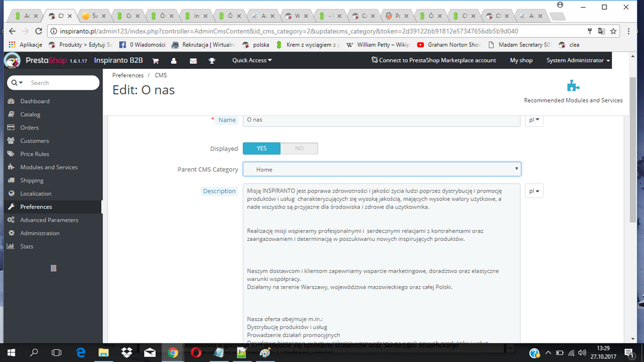Viewport: 644px width, 362px height.
Task: Click into the Name input field
Action: 381,120
